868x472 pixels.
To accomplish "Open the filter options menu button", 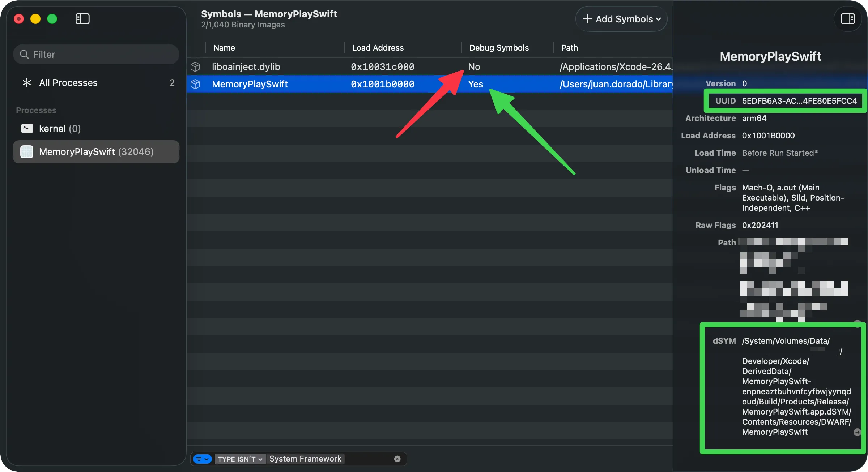I will [x=203, y=459].
